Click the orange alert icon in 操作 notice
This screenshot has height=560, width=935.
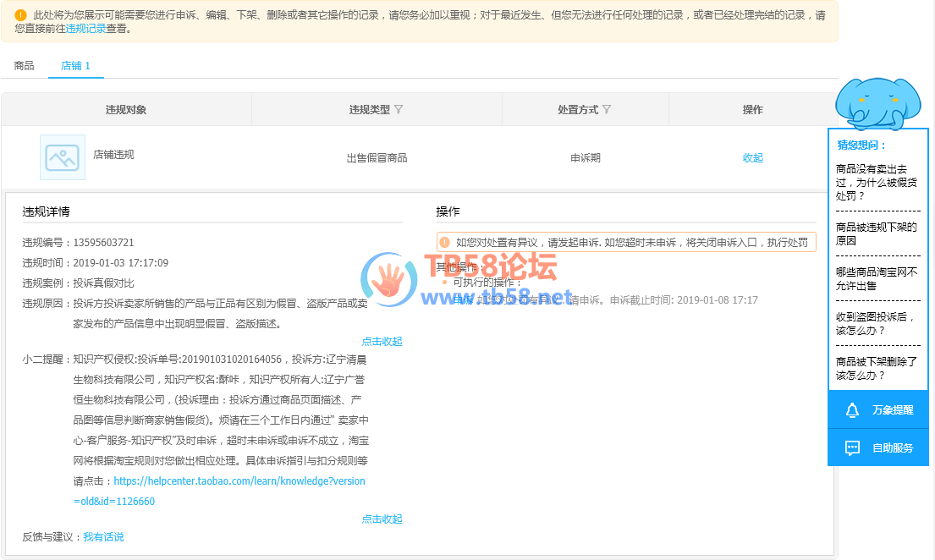click(444, 242)
